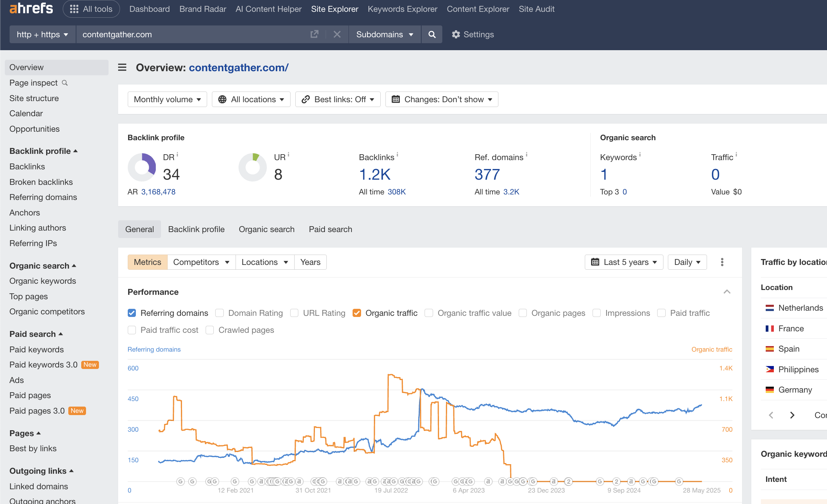Open the Competitors dropdown
This screenshot has width=827, height=504.
pos(202,262)
